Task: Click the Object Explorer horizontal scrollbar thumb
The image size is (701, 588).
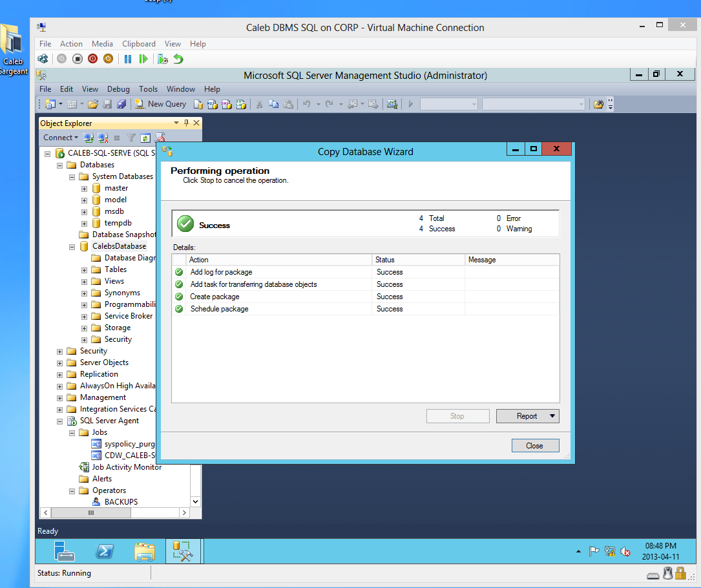Action: [x=91, y=513]
